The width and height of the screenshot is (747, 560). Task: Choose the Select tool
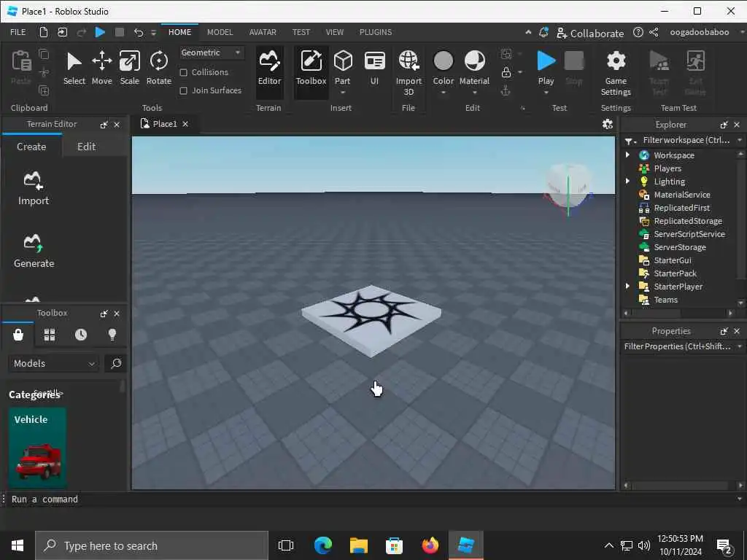pyautogui.click(x=74, y=69)
